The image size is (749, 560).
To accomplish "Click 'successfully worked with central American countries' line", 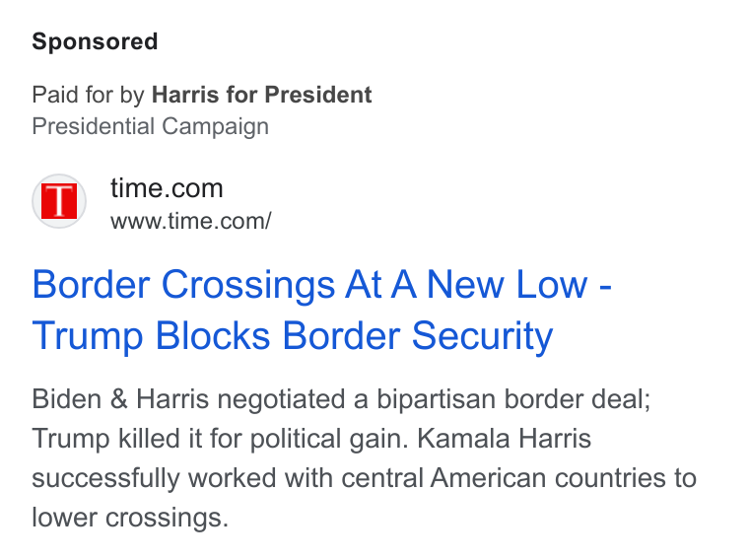I will pos(364,478).
